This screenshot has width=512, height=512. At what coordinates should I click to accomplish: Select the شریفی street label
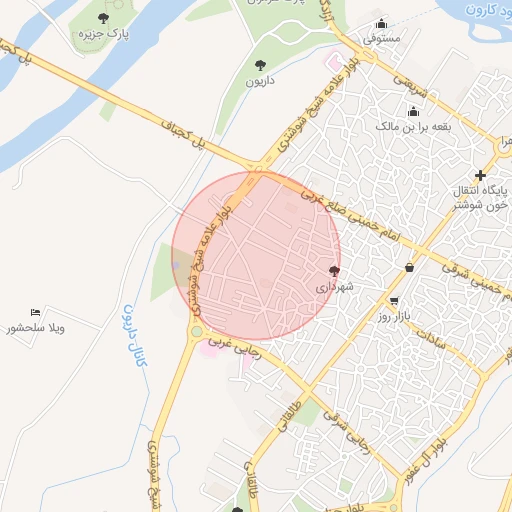tap(410, 86)
